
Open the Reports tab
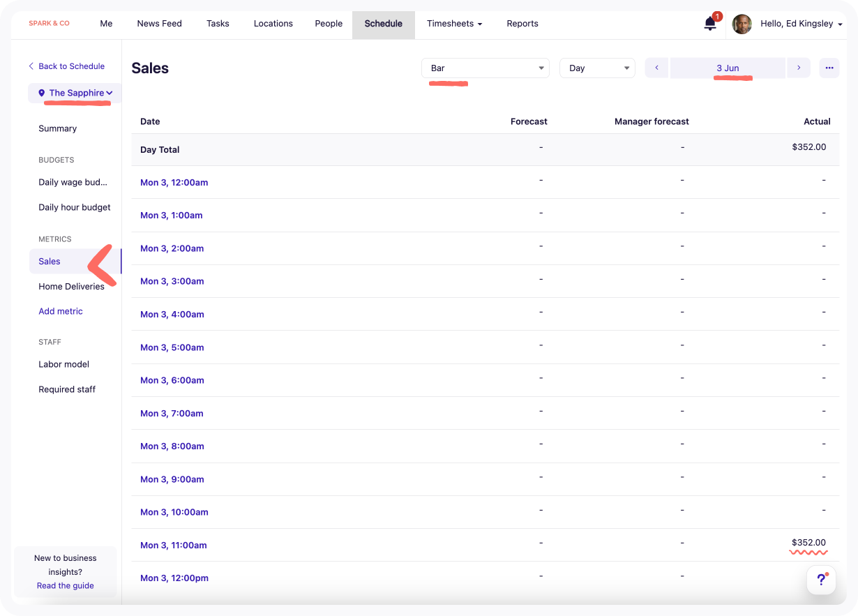point(522,24)
